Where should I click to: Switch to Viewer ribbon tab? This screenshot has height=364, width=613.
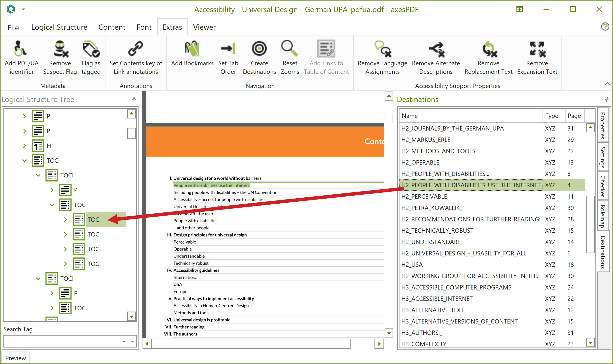(204, 27)
